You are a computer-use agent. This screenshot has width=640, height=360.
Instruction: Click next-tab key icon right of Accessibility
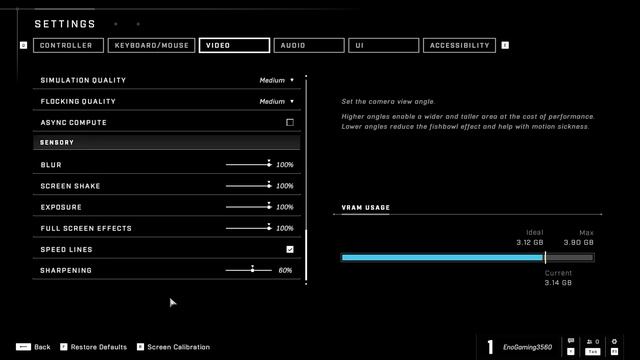coord(505,45)
